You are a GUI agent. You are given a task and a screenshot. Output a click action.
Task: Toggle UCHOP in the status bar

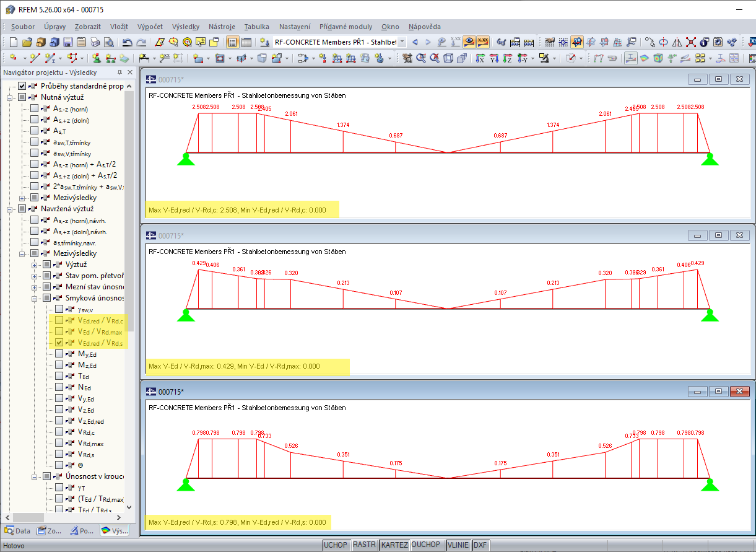point(336,545)
